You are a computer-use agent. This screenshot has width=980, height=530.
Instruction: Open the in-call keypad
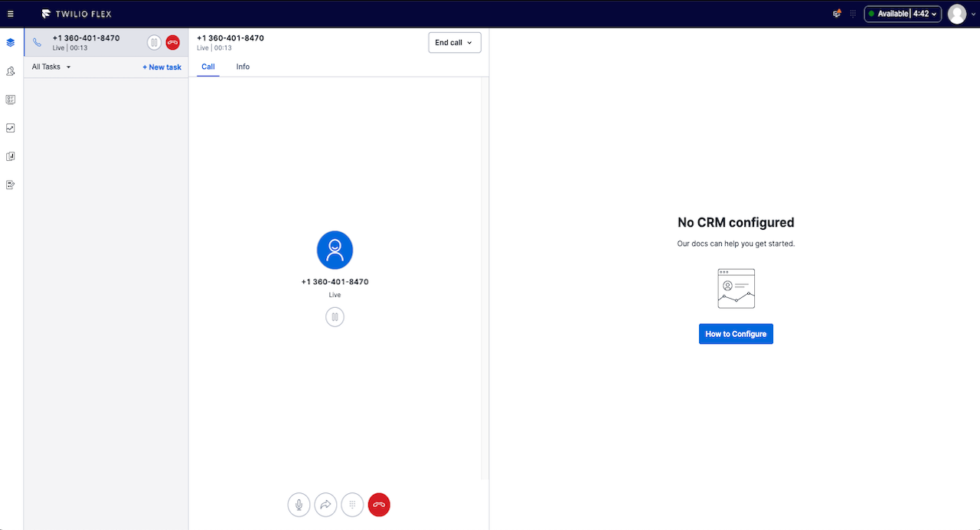tap(352, 504)
